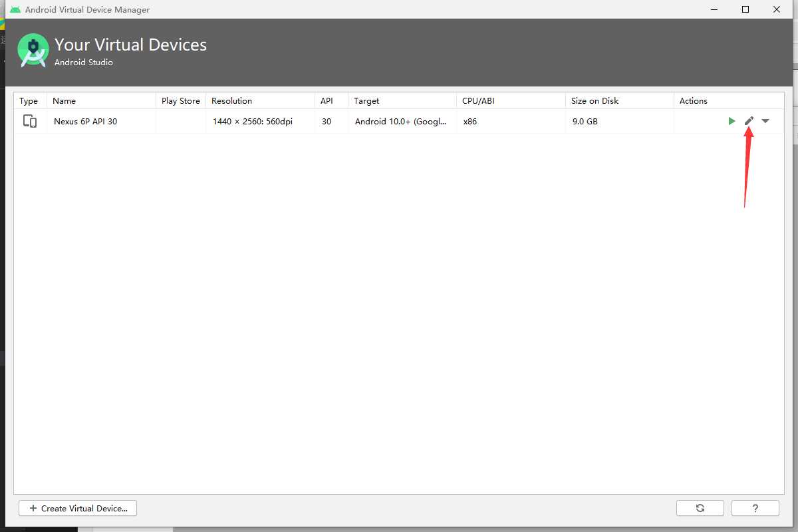This screenshot has width=798, height=532.
Task: Sort by Resolution column header
Action: point(260,101)
